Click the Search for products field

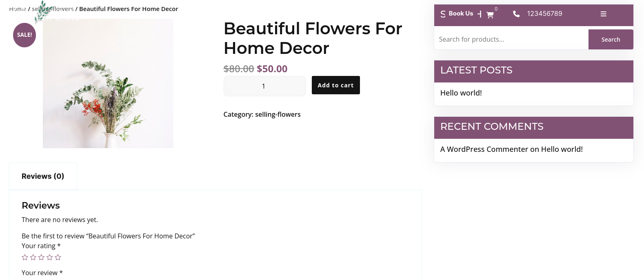tap(511, 40)
